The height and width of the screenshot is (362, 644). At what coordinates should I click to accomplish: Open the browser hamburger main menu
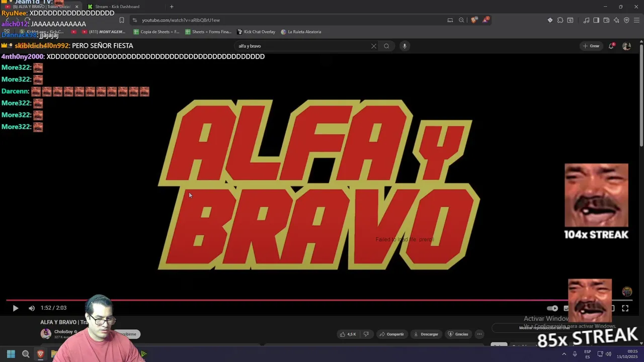point(636,20)
